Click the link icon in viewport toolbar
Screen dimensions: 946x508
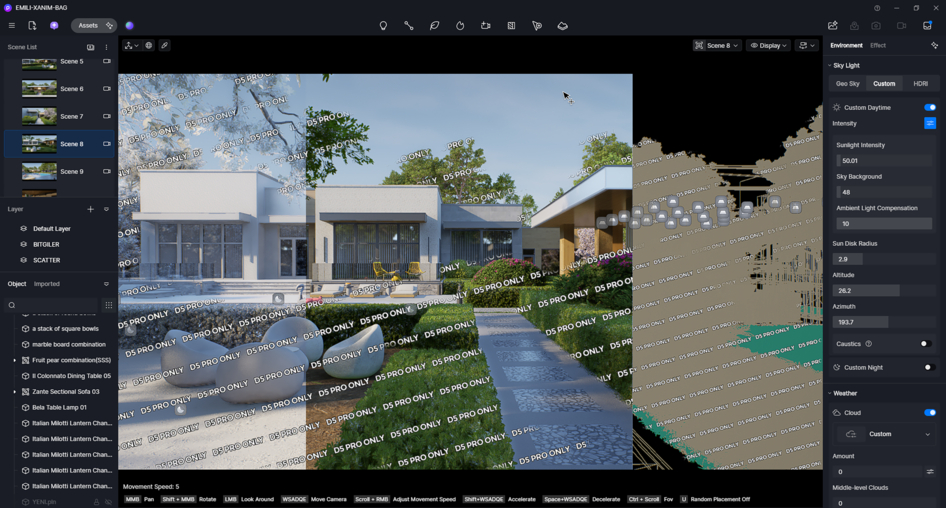tap(164, 45)
